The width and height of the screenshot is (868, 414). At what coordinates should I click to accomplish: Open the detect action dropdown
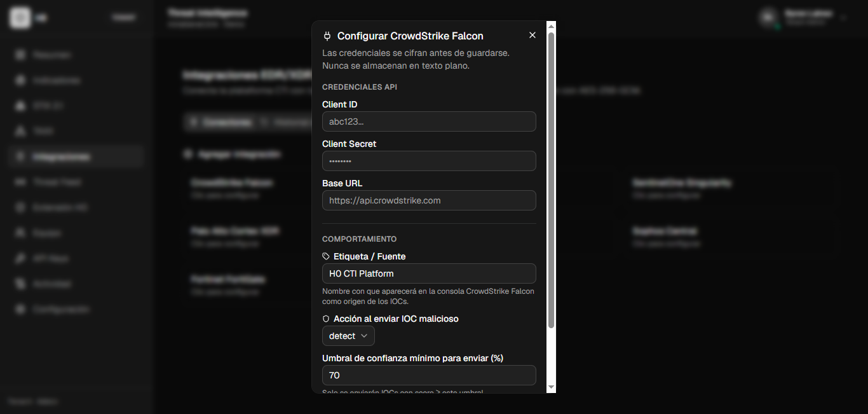(x=348, y=336)
